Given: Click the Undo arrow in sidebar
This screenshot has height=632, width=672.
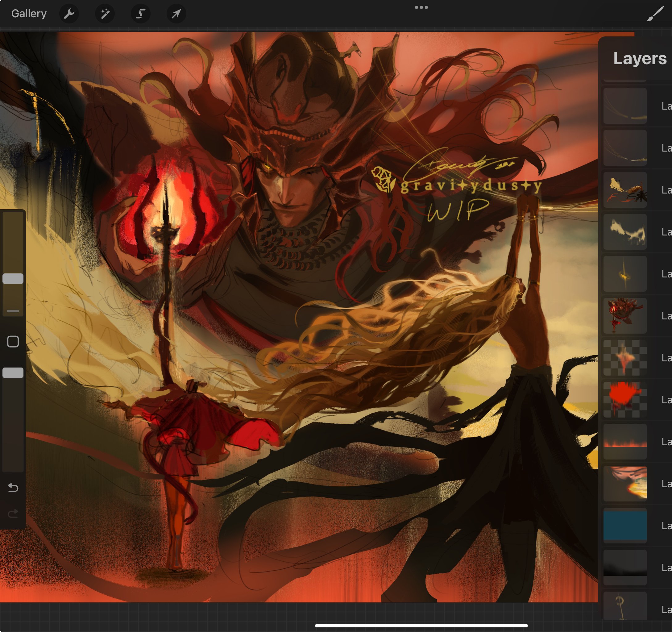Looking at the screenshot, I should pos(13,487).
